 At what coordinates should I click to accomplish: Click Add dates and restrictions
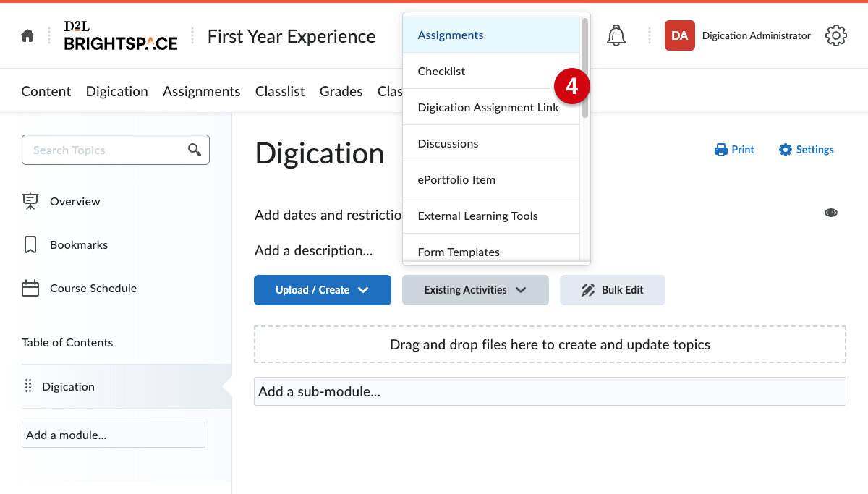[x=328, y=215]
